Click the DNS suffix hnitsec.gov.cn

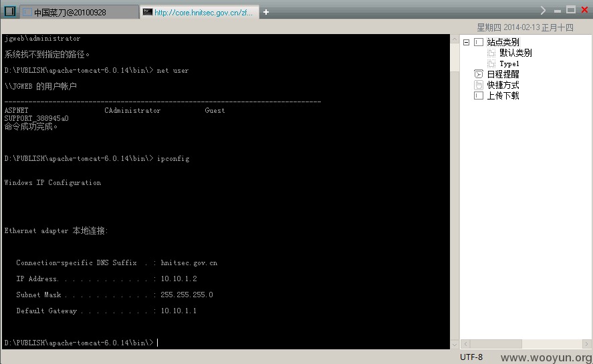189,262
